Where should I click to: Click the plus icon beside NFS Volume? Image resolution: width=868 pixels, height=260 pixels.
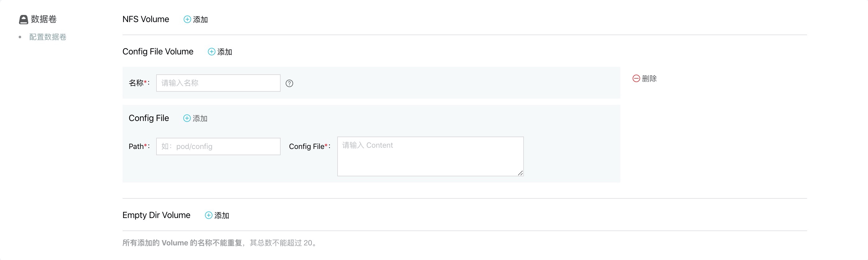(187, 20)
